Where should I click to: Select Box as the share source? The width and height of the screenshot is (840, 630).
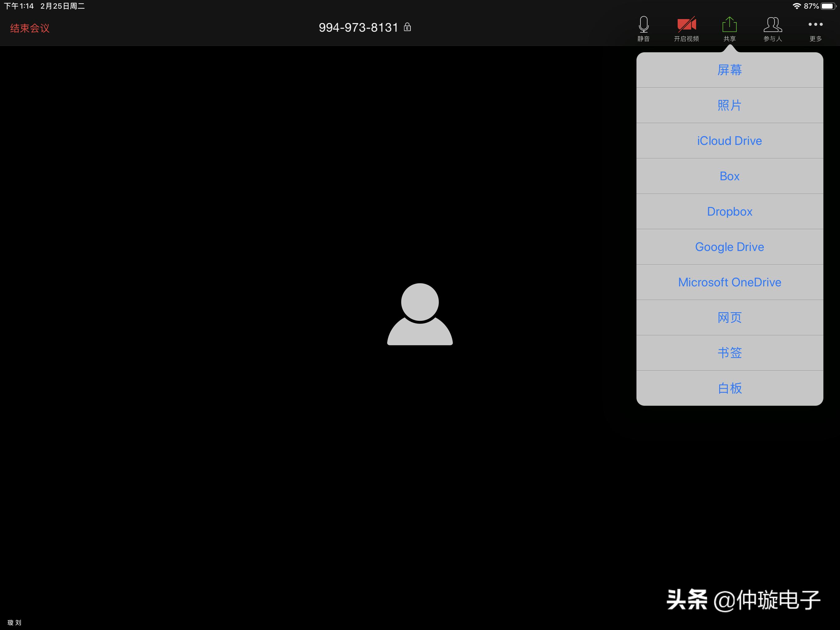coord(730,176)
